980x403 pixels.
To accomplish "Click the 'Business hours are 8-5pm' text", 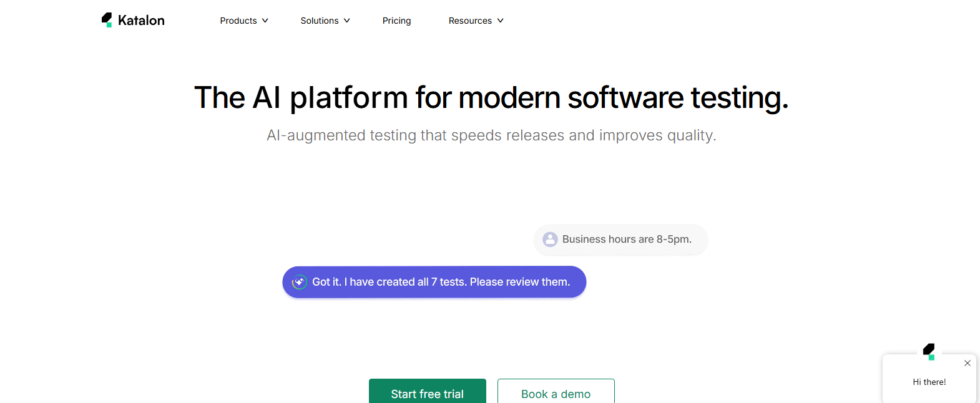I will pos(627,240).
